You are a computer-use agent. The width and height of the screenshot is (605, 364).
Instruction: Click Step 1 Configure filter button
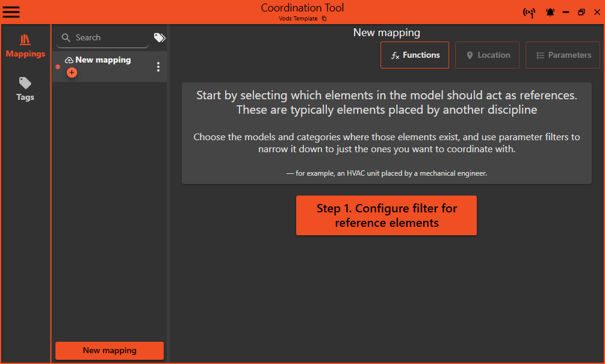pyautogui.click(x=386, y=215)
